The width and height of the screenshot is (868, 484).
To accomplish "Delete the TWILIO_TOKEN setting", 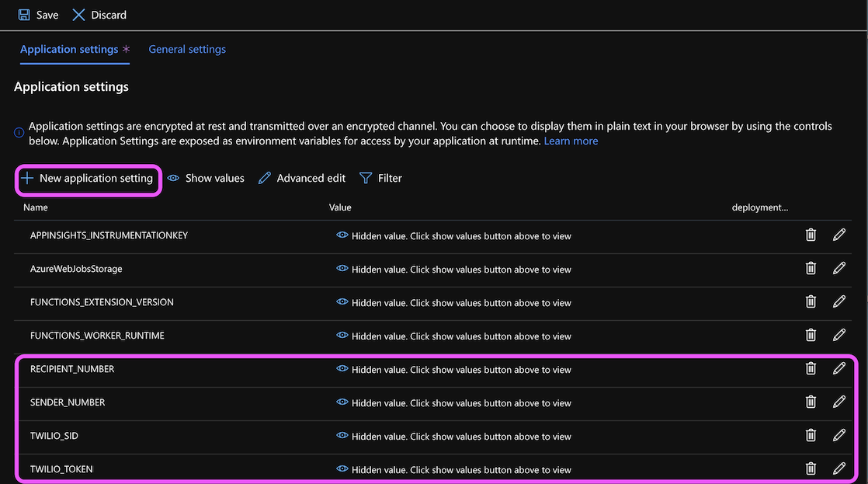I will point(811,468).
